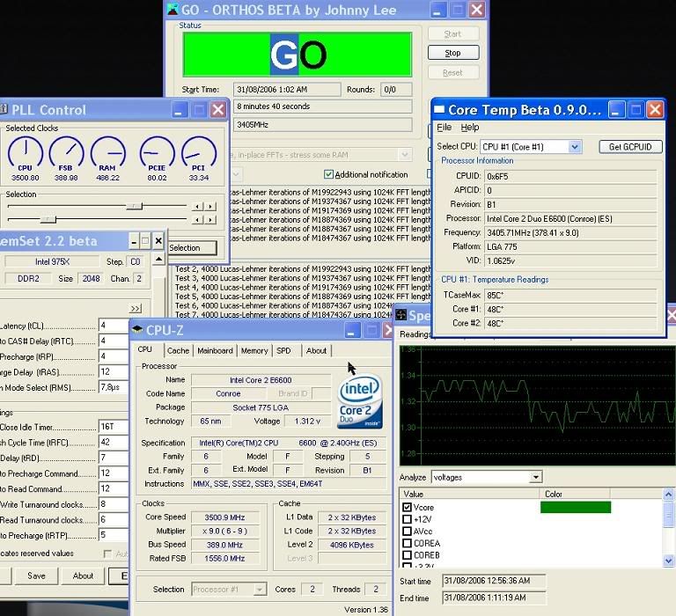
Task: Click the SpeedFan End time field
Action: (x=494, y=598)
